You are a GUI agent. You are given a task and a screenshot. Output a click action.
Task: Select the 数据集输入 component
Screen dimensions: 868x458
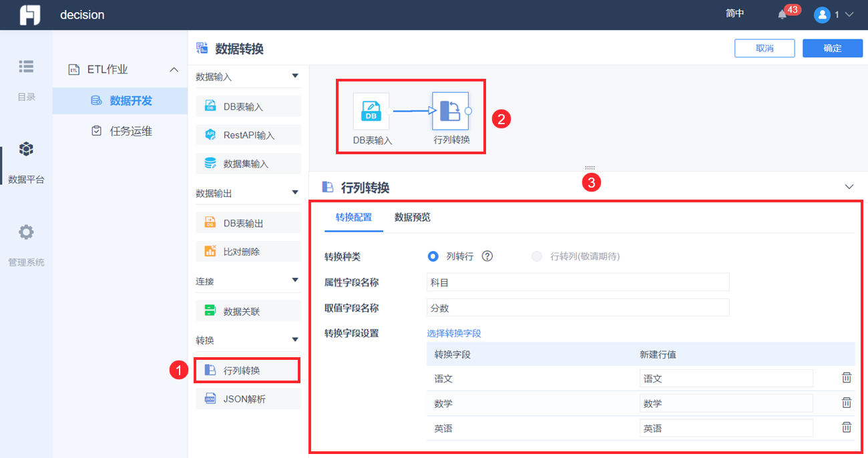coord(248,164)
